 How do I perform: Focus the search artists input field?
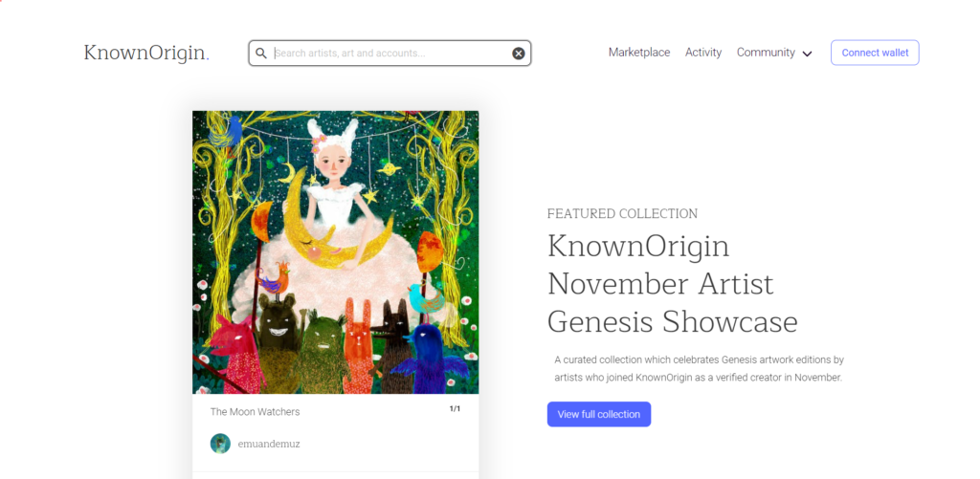pos(391,54)
